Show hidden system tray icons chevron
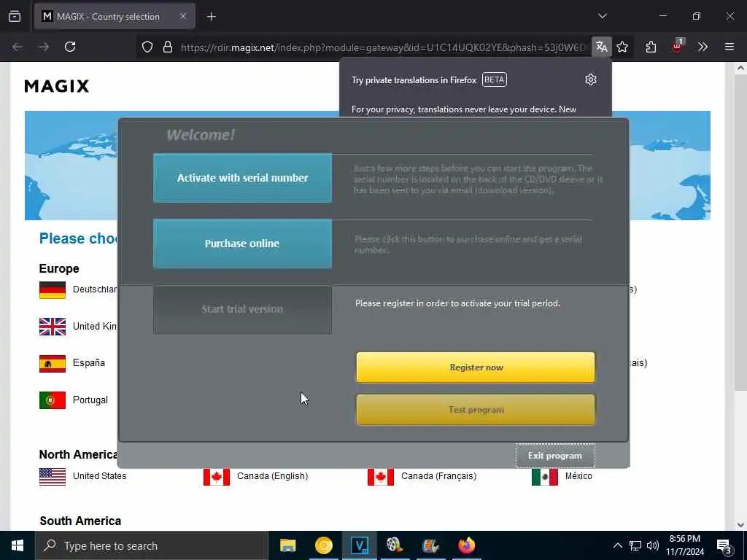The image size is (747, 560). (x=617, y=545)
